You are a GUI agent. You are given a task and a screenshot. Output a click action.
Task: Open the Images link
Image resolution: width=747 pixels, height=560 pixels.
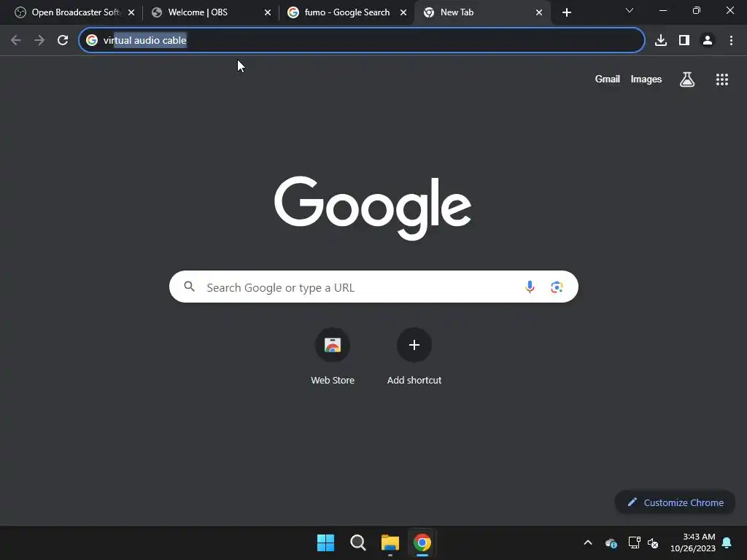[646, 79]
